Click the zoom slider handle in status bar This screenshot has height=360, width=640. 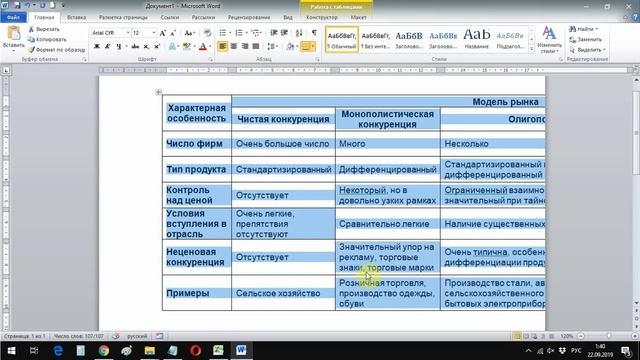[609, 336]
